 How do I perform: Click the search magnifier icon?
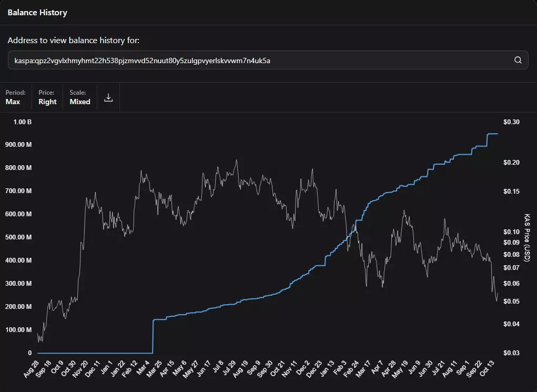click(x=518, y=60)
